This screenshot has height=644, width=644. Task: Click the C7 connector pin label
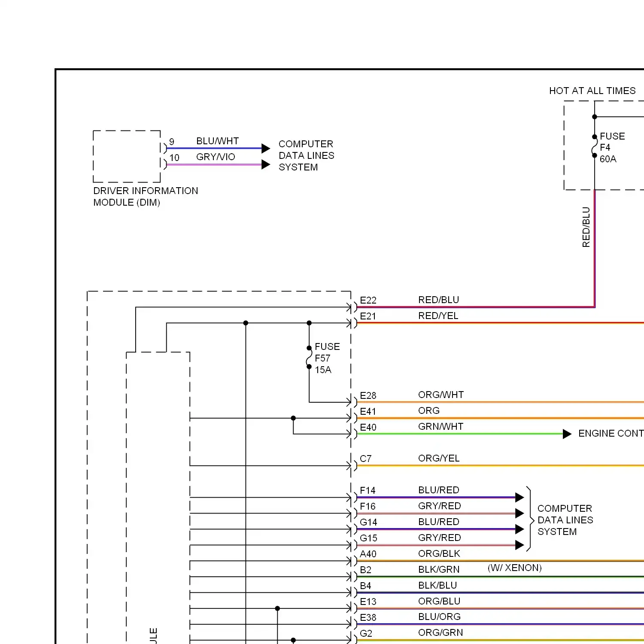click(x=365, y=459)
